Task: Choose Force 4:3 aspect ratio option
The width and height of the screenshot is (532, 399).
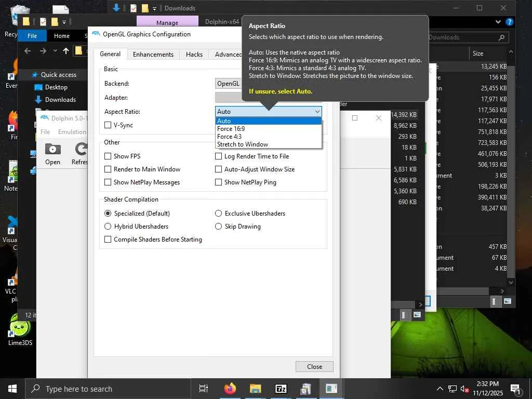Action: pos(269,137)
